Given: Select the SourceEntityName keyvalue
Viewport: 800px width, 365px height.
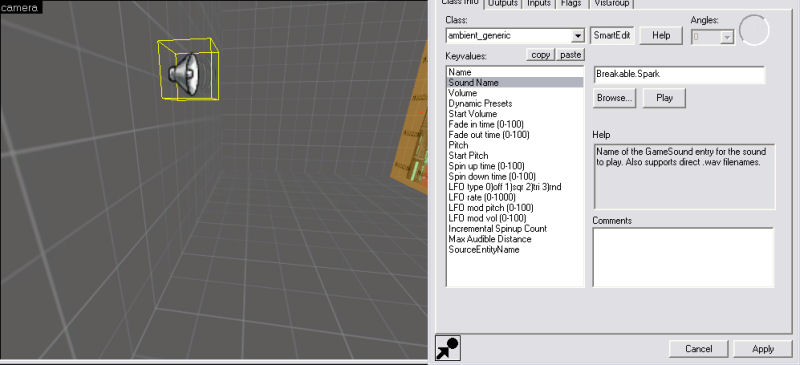Looking at the screenshot, I should (x=515, y=250).
